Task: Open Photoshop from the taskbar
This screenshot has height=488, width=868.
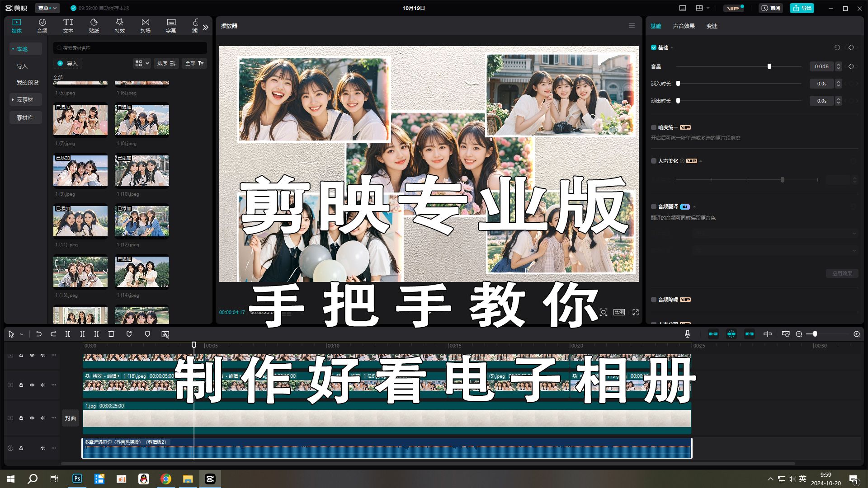Action: pos(77,479)
